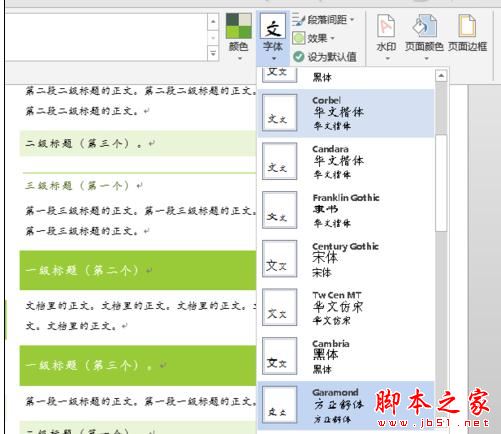Click the 设为默认值 checkmark icon
The height and width of the screenshot is (434, 501).
pos(299,57)
